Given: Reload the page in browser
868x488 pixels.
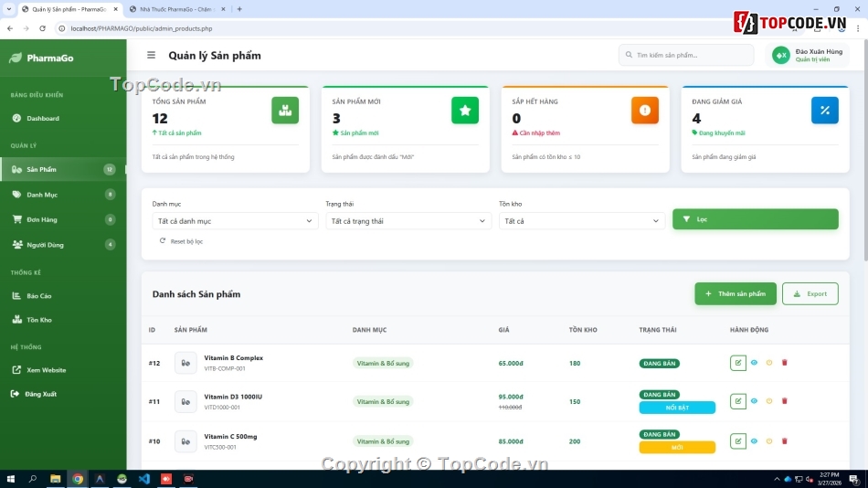Looking at the screenshot, I should point(42,28).
